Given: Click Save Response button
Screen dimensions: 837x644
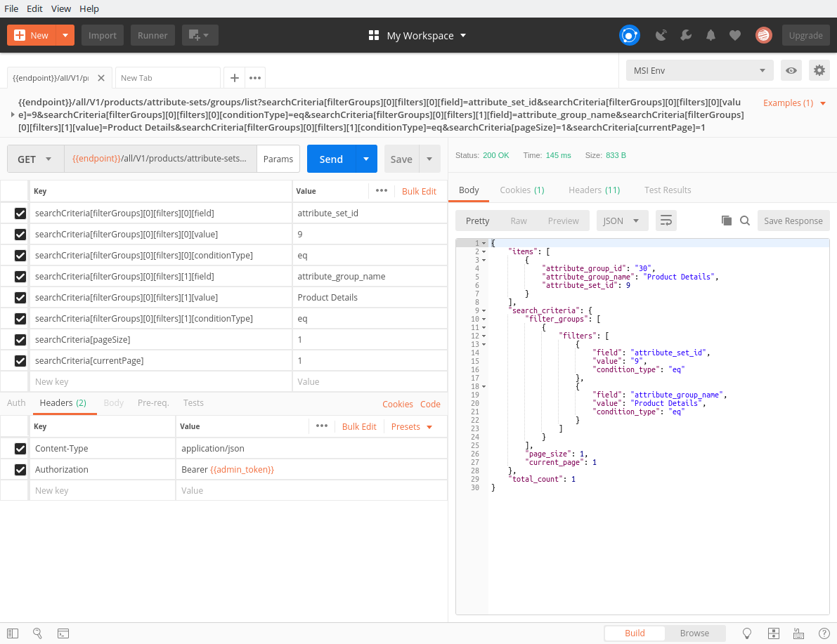Looking at the screenshot, I should click(793, 221).
